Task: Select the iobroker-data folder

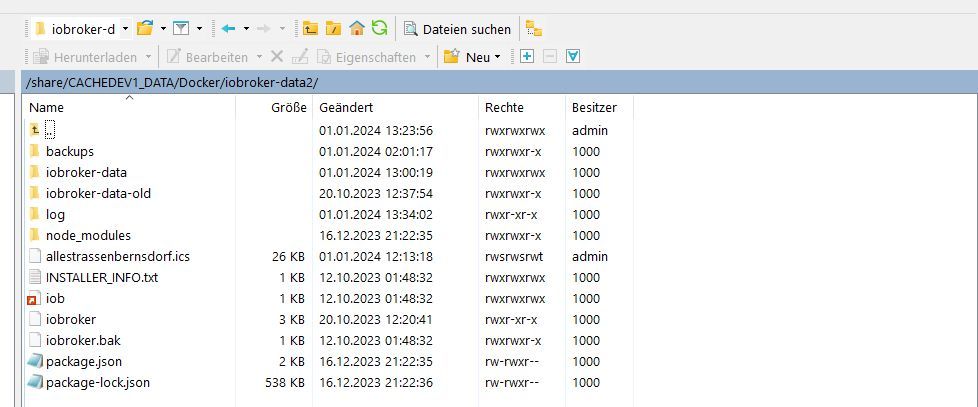Action: (86, 172)
